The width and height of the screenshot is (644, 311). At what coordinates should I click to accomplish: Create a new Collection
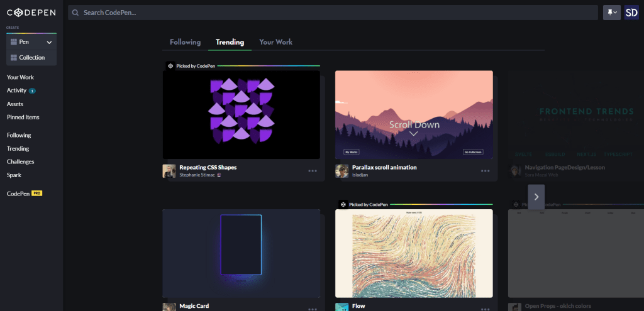tap(31, 58)
